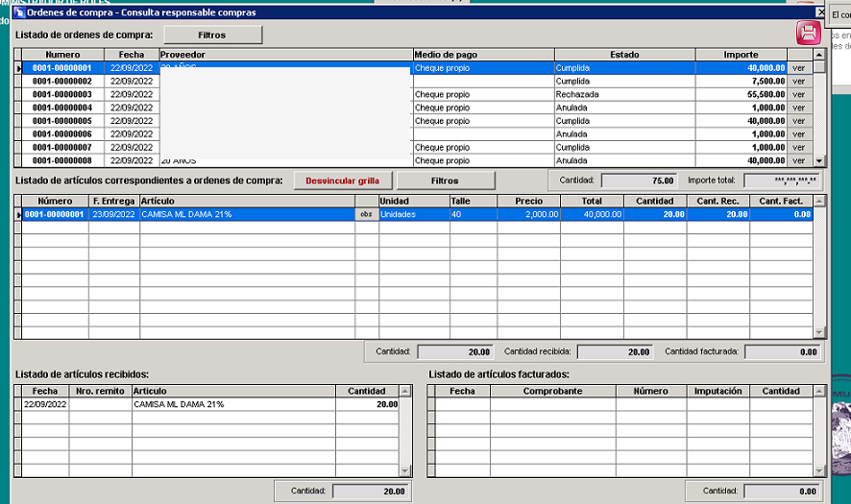
Task: Select order number 0001-00000008
Action: tap(63, 160)
